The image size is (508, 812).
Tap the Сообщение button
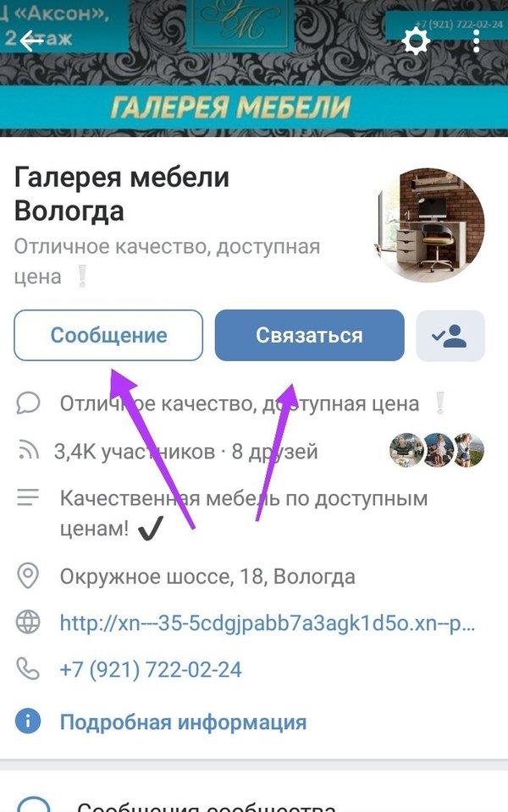[108, 336]
